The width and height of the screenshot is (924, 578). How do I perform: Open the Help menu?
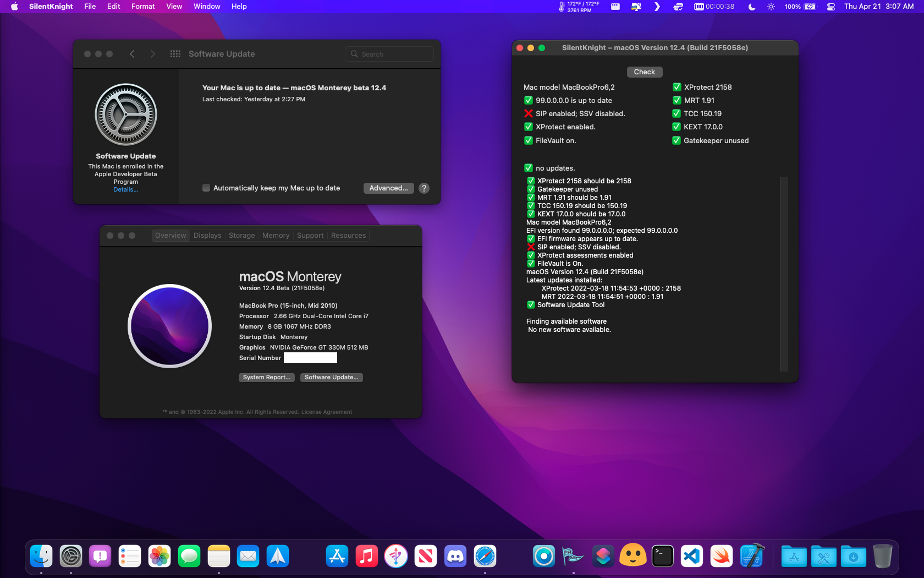click(239, 7)
